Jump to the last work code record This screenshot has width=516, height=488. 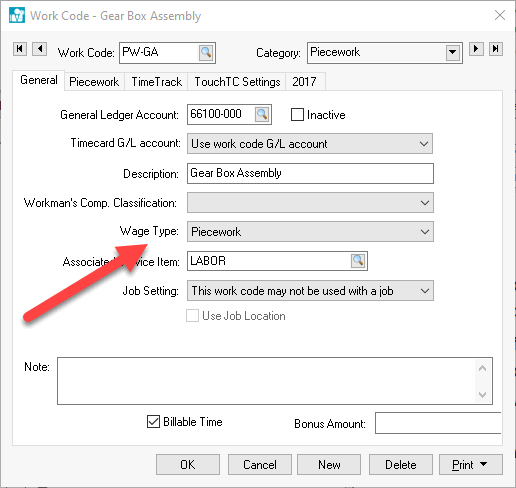point(496,49)
